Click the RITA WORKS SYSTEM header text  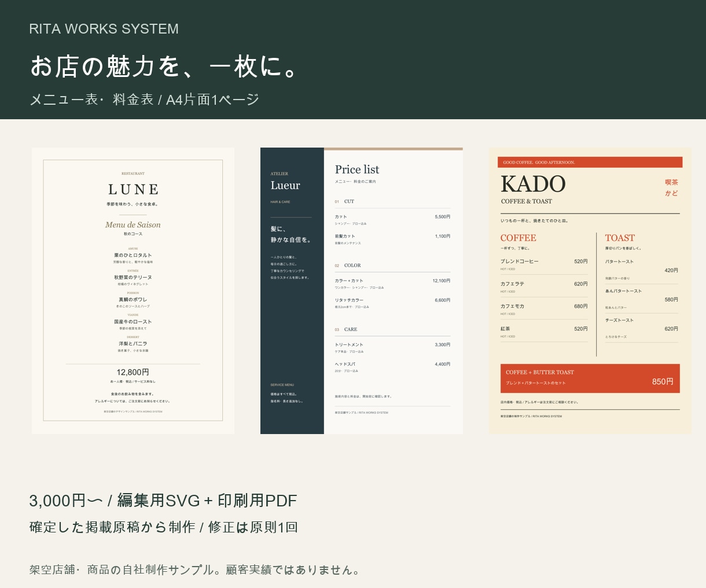pos(104,29)
